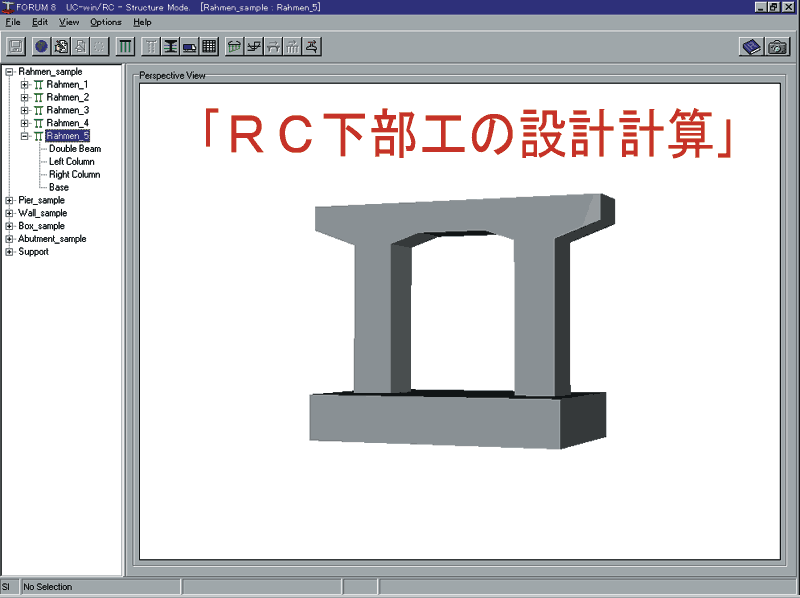Click the green bending moment diagram icon
Screen dimensions: 800x598
(235, 46)
